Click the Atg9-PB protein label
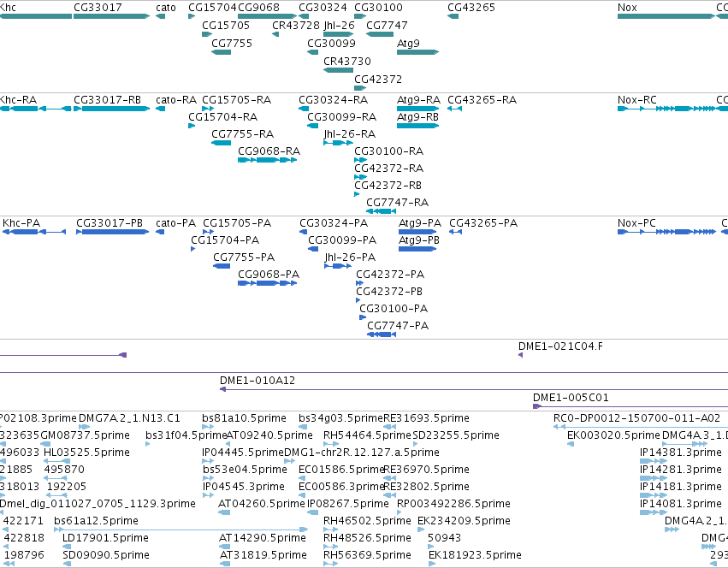 pyautogui.click(x=419, y=240)
